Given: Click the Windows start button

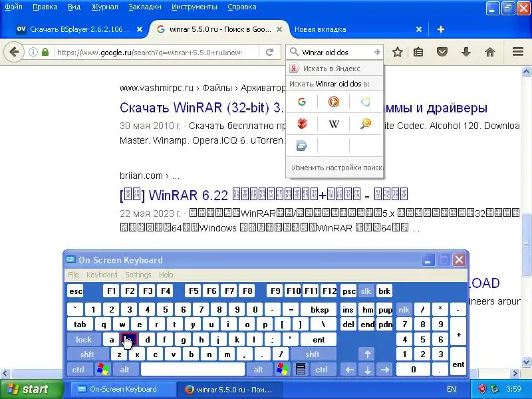Looking at the screenshot, I should pos(31,389).
